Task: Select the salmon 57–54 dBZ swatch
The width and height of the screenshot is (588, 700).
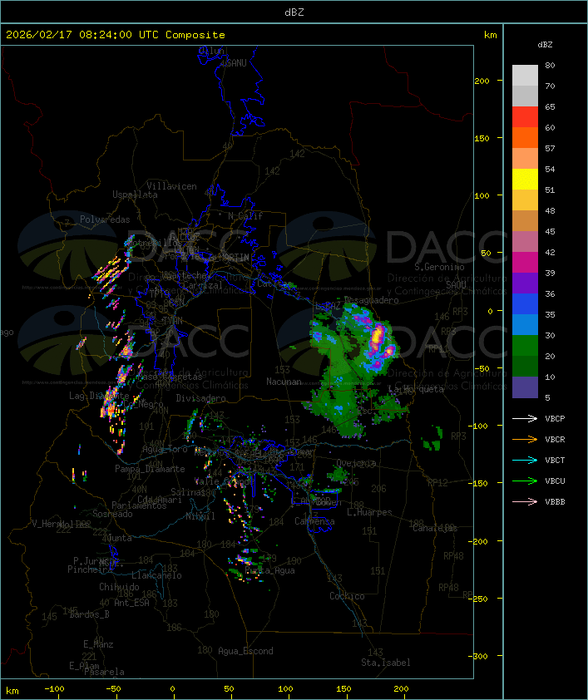Action: [x=525, y=159]
